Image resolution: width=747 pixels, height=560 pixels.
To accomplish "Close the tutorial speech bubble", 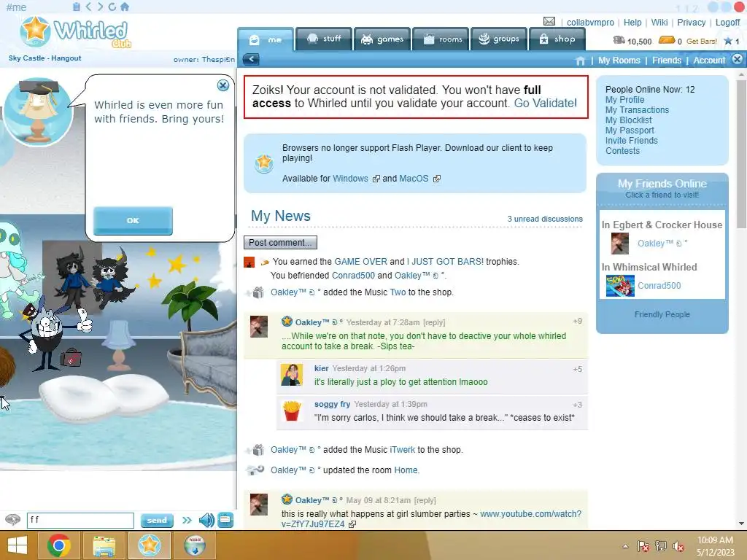I will coord(223,85).
